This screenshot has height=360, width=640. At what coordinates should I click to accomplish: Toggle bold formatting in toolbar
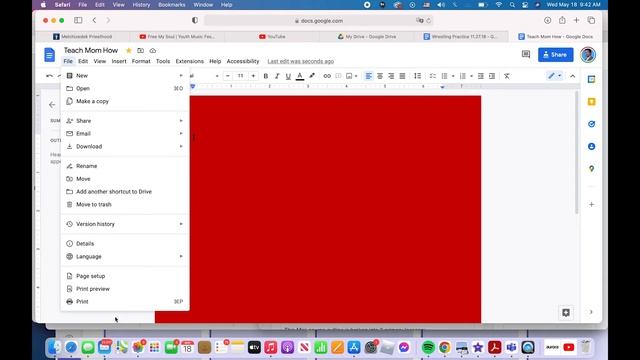tap(266, 76)
